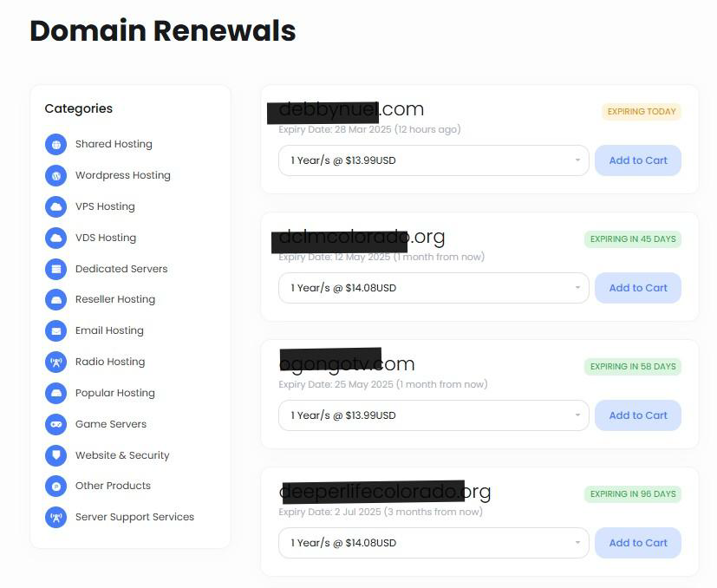Screen dimensions: 717x588
Task: Click the Website & Security shield icon
Action: [x=55, y=455]
